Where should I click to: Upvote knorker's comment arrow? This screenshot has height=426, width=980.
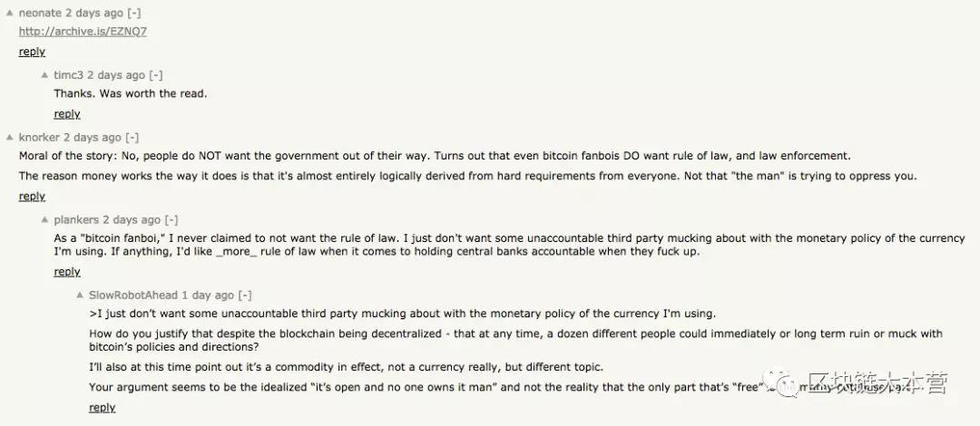point(9,138)
